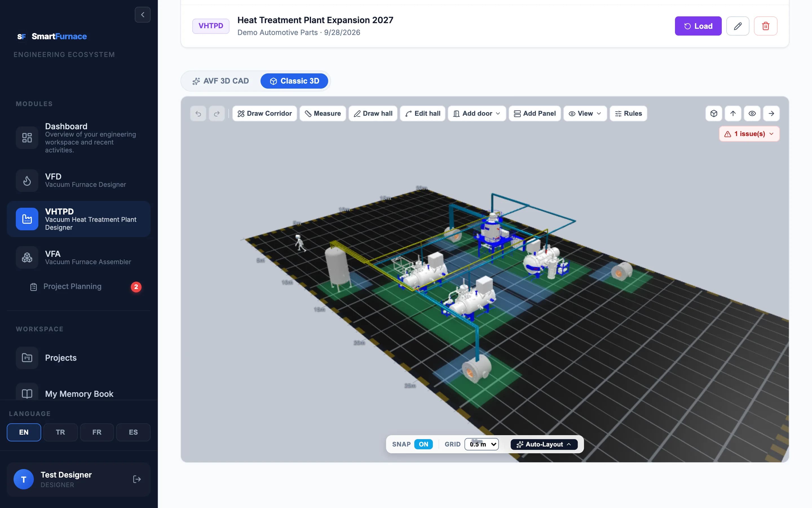Toggle SNAP ON switch
Viewport: 812px width, 508px height.
tap(423, 444)
